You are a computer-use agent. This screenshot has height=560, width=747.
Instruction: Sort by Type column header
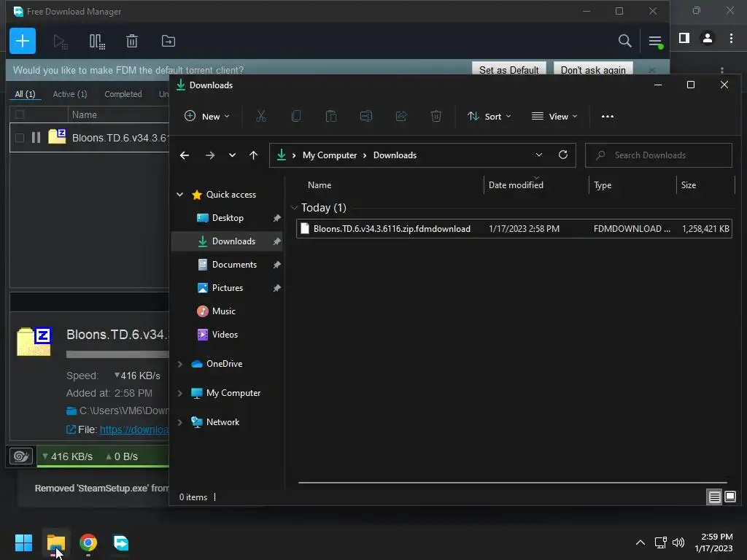tap(603, 185)
